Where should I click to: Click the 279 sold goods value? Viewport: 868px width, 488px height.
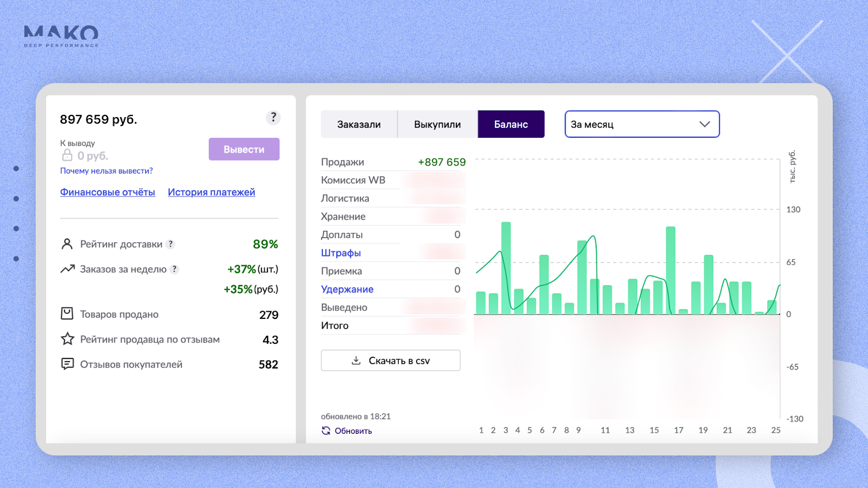pyautogui.click(x=269, y=314)
